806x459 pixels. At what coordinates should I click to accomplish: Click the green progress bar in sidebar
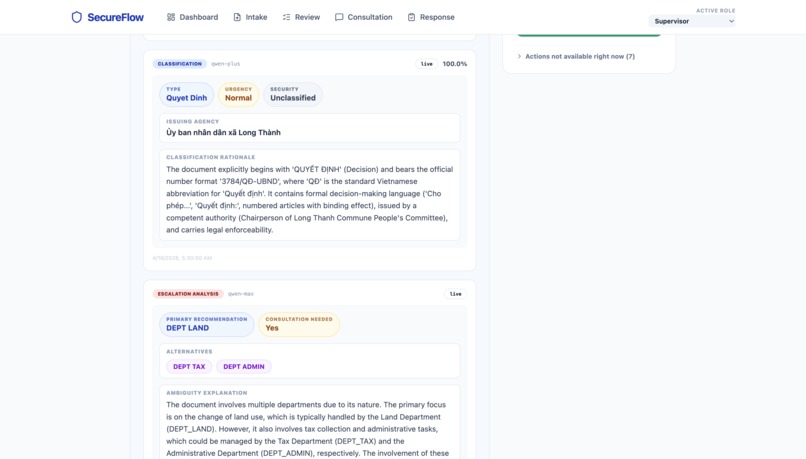tap(589, 34)
